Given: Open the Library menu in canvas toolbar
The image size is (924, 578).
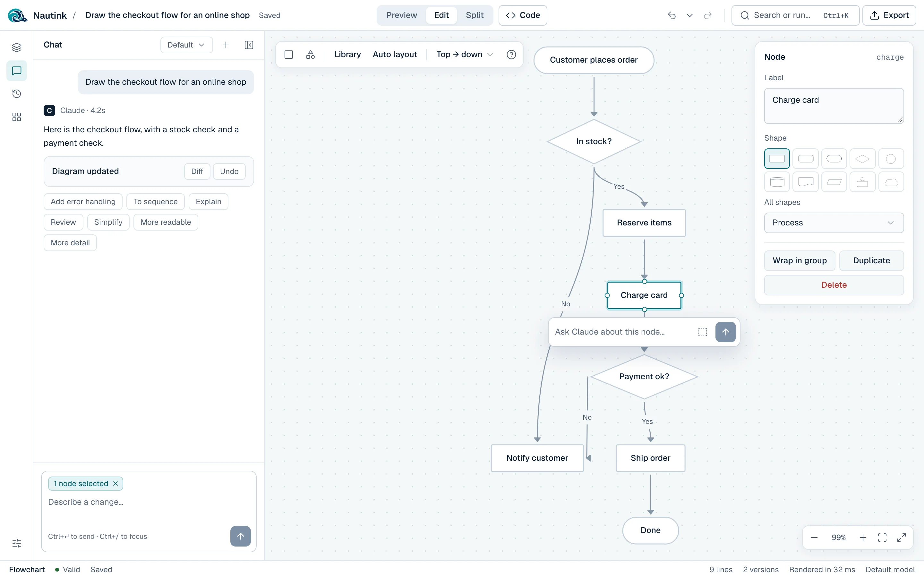Looking at the screenshot, I should 347,54.
